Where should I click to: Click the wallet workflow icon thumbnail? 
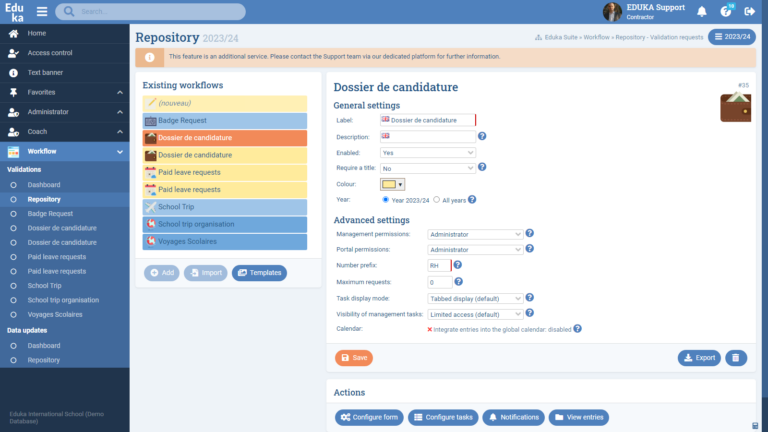[x=735, y=106]
